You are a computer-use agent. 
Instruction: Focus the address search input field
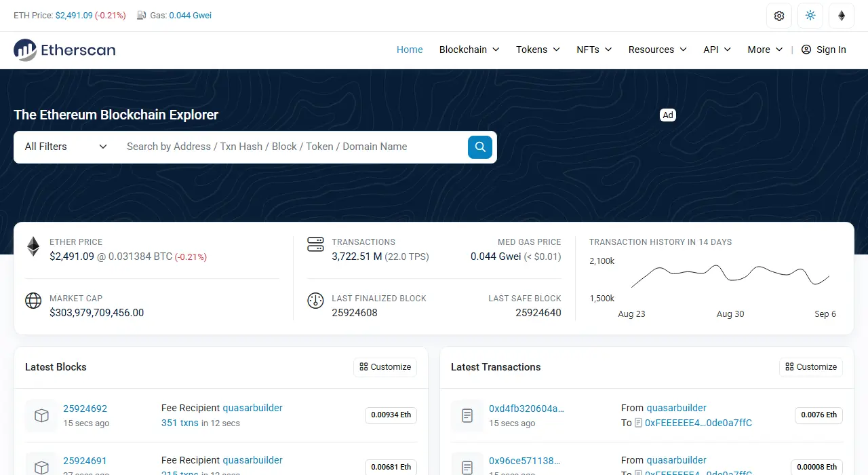pyautogui.click(x=292, y=147)
